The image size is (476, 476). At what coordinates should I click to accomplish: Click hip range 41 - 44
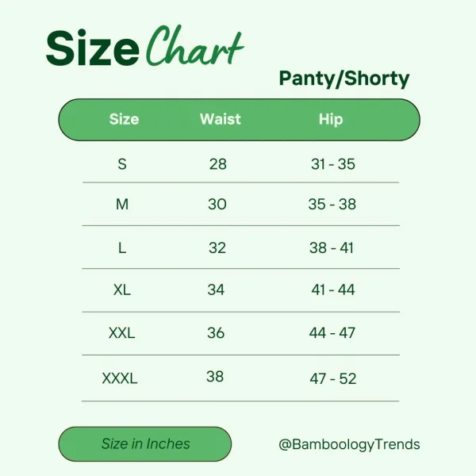tap(333, 290)
